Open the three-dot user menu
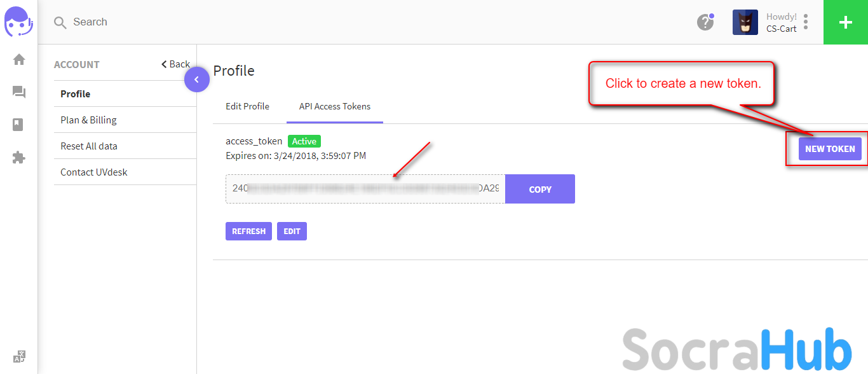Screen dimensions: 868x374 806,22
